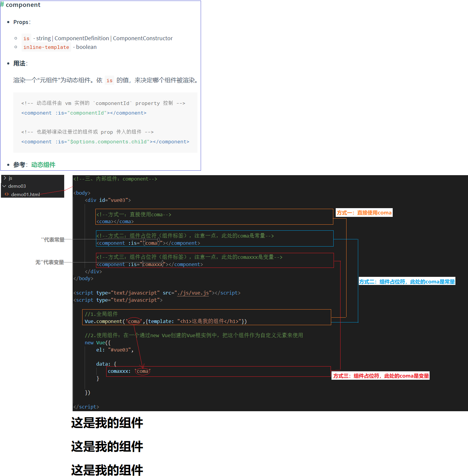
Task: Click the HTML file icon for demo01.html
Action: [x=7, y=194]
